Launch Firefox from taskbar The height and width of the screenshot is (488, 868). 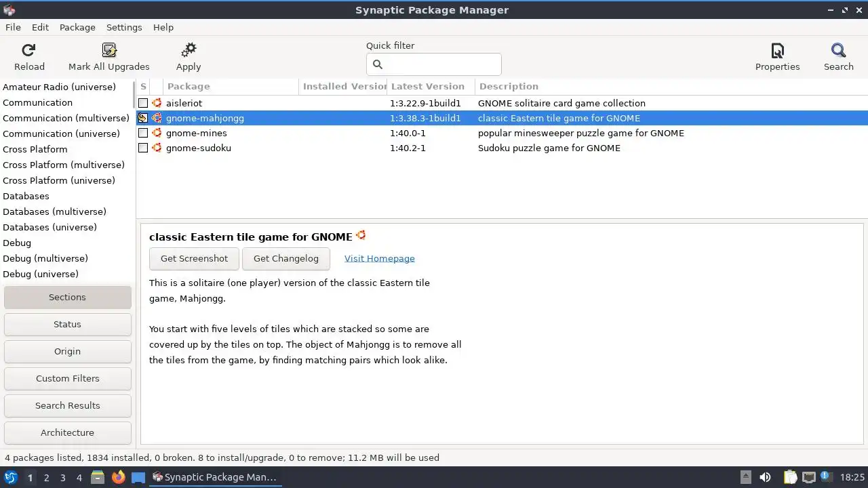[119, 477]
